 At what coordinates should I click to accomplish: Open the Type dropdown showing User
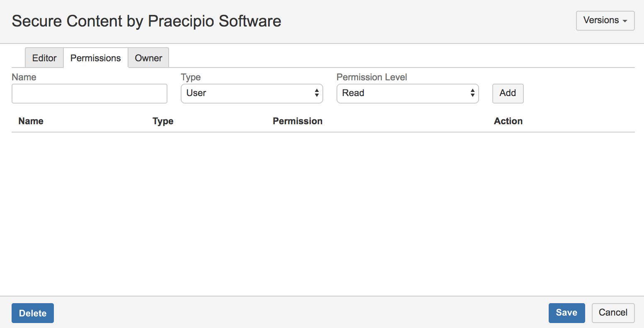pyautogui.click(x=252, y=94)
